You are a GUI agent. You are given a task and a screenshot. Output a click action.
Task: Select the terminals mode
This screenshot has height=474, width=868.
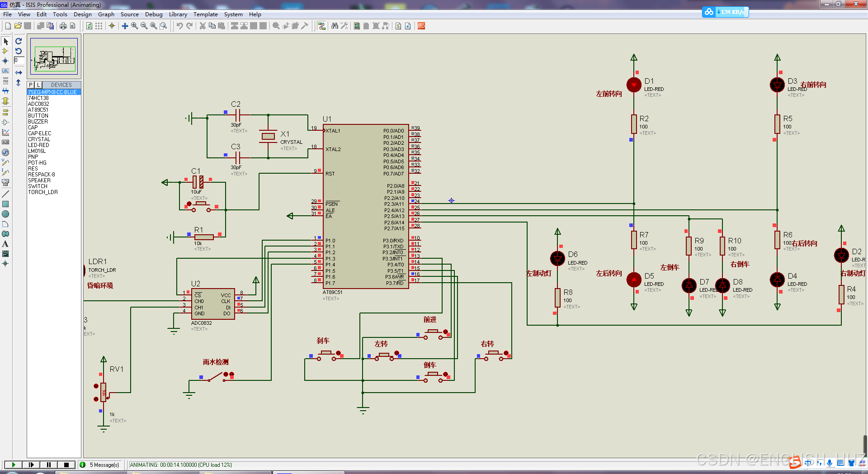tap(5, 112)
